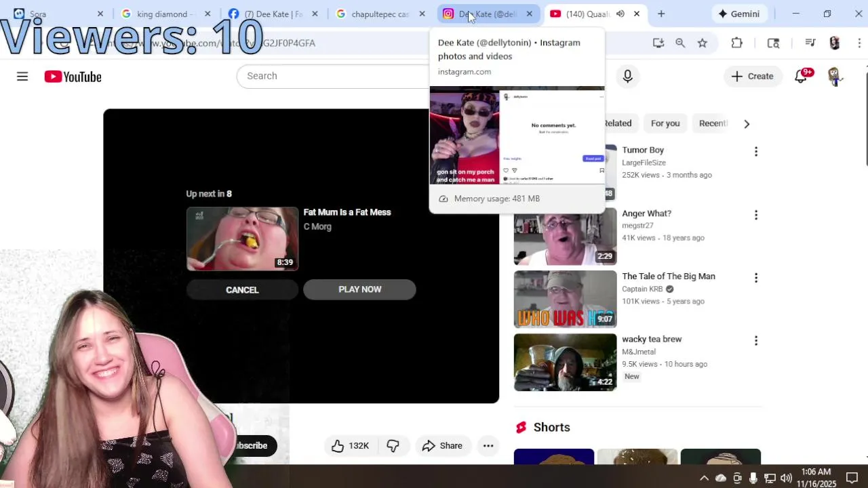Open the install/cast icon in the address bar
This screenshot has height=488, width=868.
click(x=658, y=43)
